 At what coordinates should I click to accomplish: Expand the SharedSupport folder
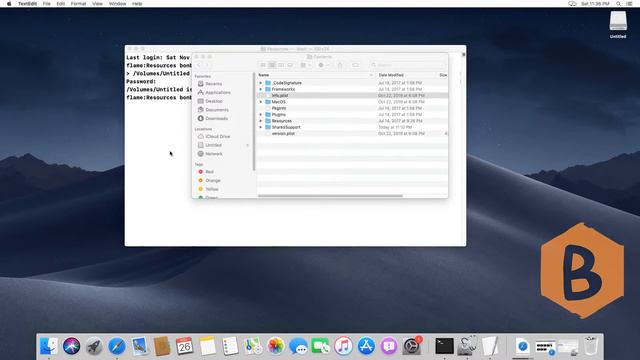point(261,127)
